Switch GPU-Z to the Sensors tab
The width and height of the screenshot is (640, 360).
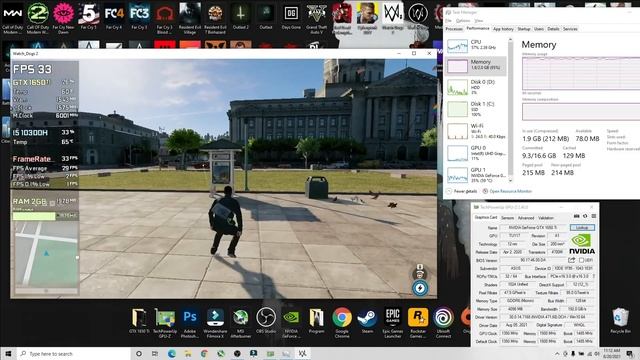pyautogui.click(x=507, y=218)
